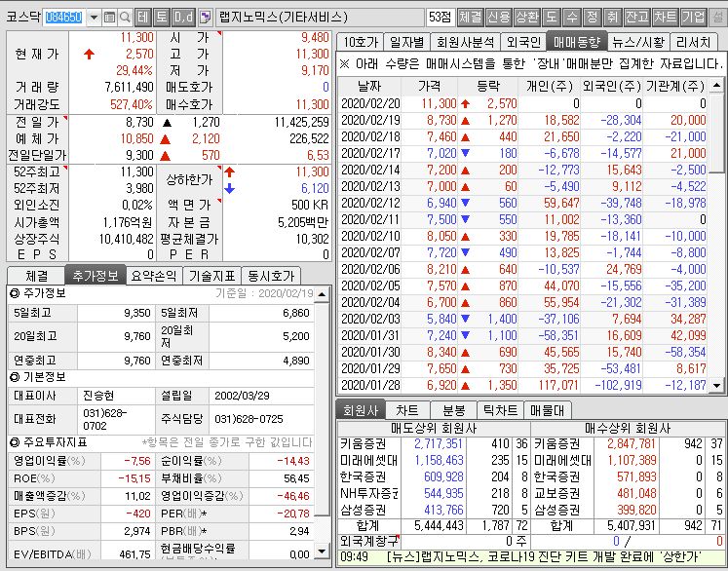
Task: Click the 신용 toolbar button
Action: 499,18
